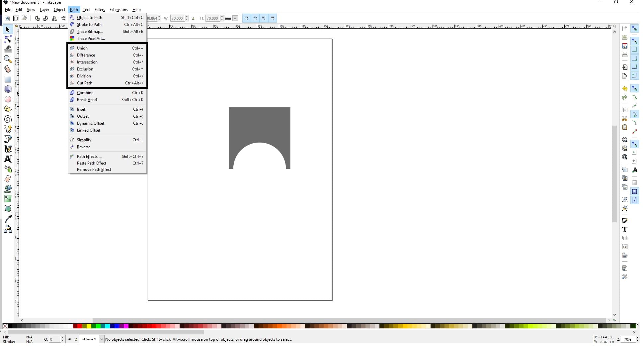Viewport: 644px width, 347px height.
Task: Select the 3D Box tool
Action: 8,89
